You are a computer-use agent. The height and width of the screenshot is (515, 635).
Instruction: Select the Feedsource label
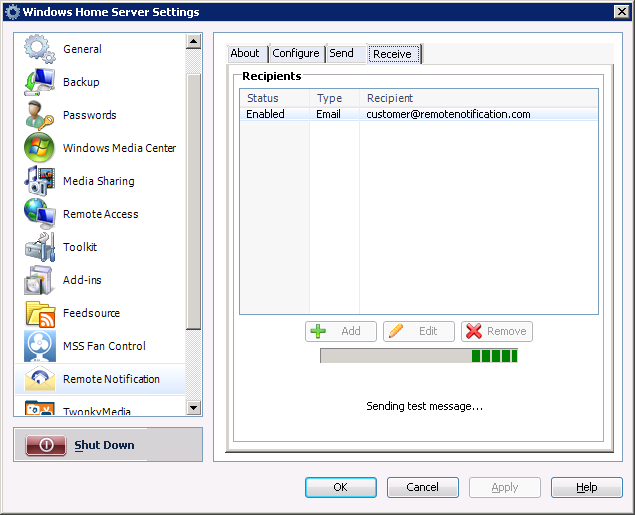coord(91,313)
